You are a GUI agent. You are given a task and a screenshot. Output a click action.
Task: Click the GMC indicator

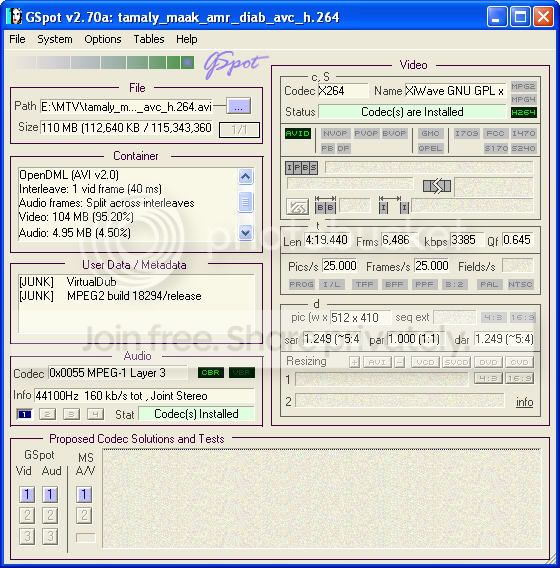(x=430, y=133)
